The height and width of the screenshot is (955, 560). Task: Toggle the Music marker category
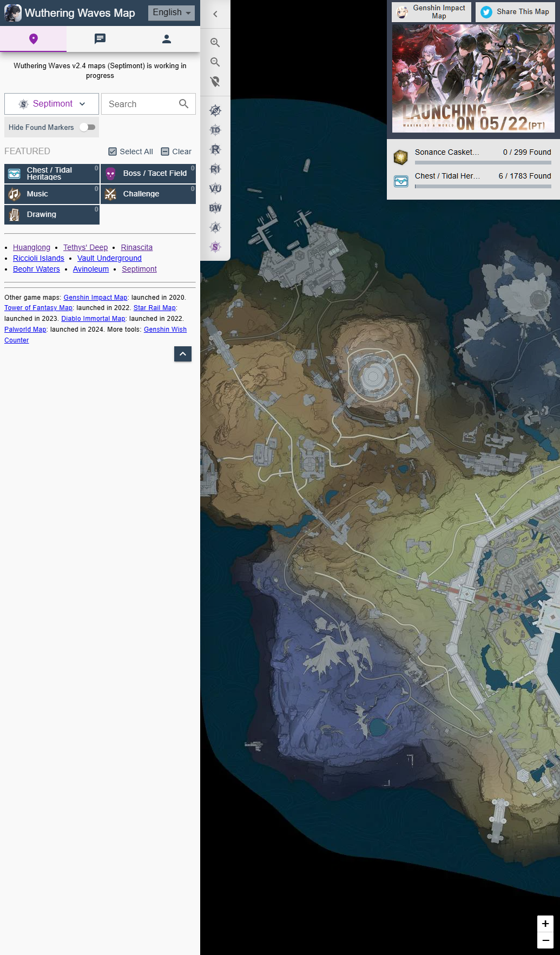[x=52, y=194]
